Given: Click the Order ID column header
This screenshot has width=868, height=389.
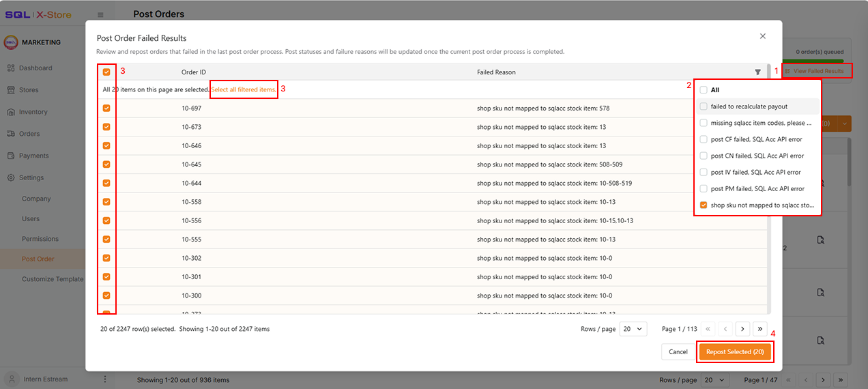Looking at the screenshot, I should pos(194,72).
